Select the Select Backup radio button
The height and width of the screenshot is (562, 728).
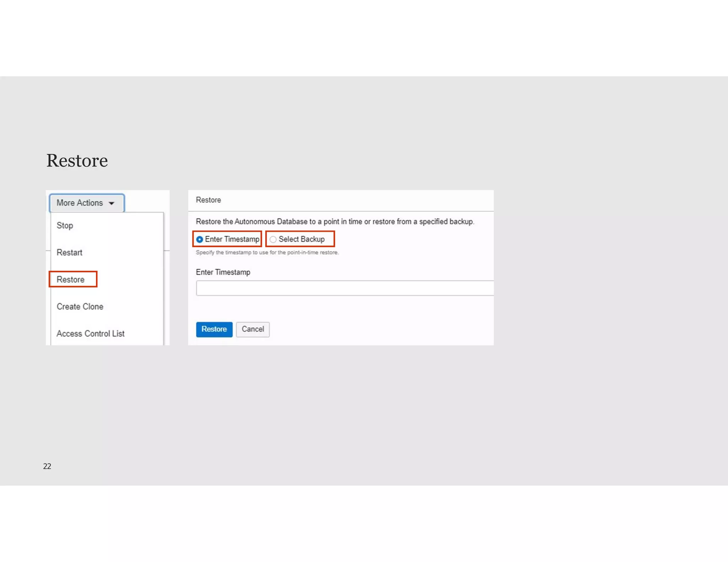(x=273, y=239)
